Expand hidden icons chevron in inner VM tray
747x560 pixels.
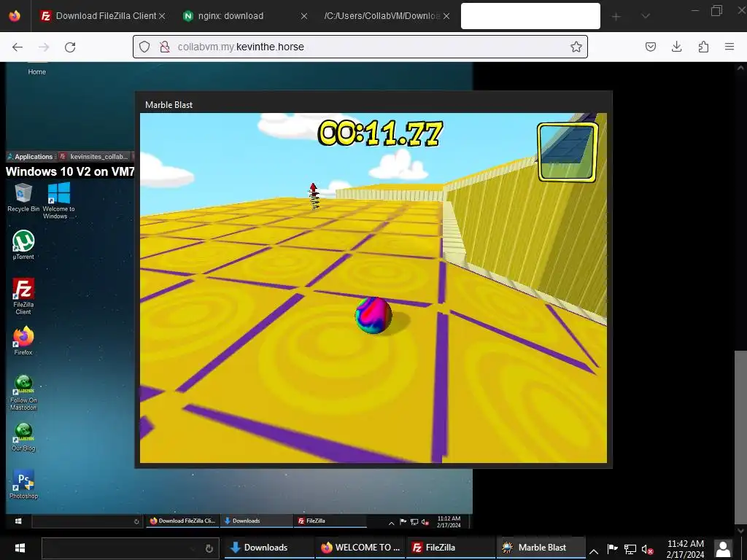[x=391, y=524]
